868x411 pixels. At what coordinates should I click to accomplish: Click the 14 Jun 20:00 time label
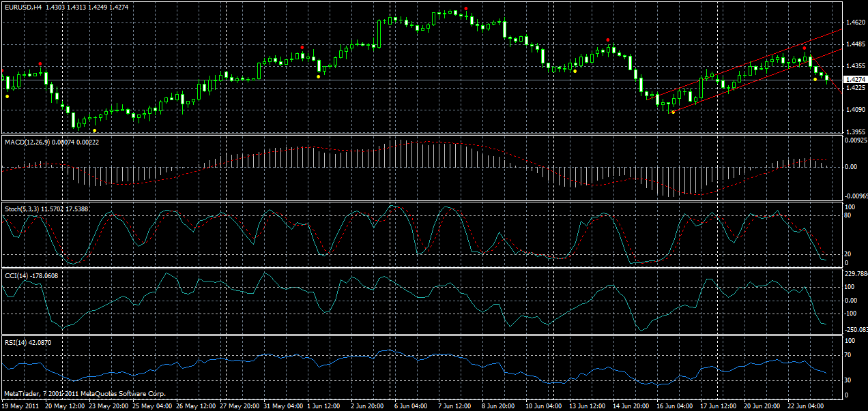(x=631, y=406)
